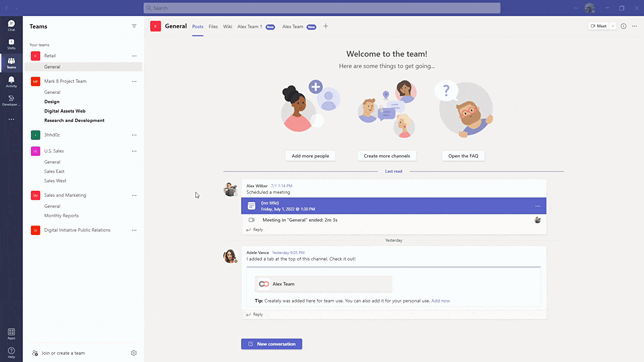This screenshot has height=362, width=644.
Task: Navigate back with arrow icon
Action: (x=7, y=8)
